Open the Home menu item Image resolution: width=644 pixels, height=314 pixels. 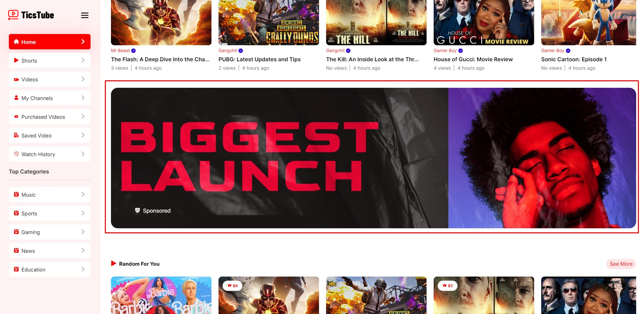click(50, 42)
